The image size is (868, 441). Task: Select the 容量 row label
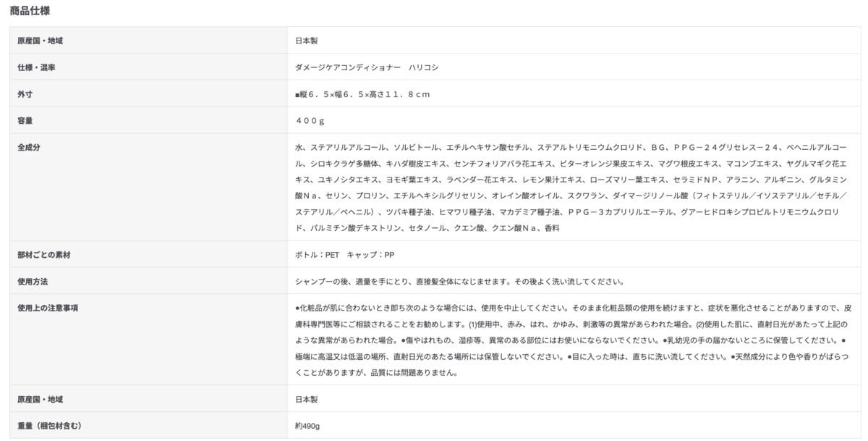click(x=25, y=121)
